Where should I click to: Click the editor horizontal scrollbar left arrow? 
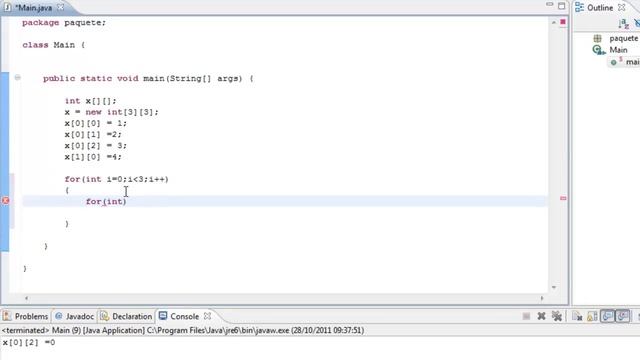27,298
